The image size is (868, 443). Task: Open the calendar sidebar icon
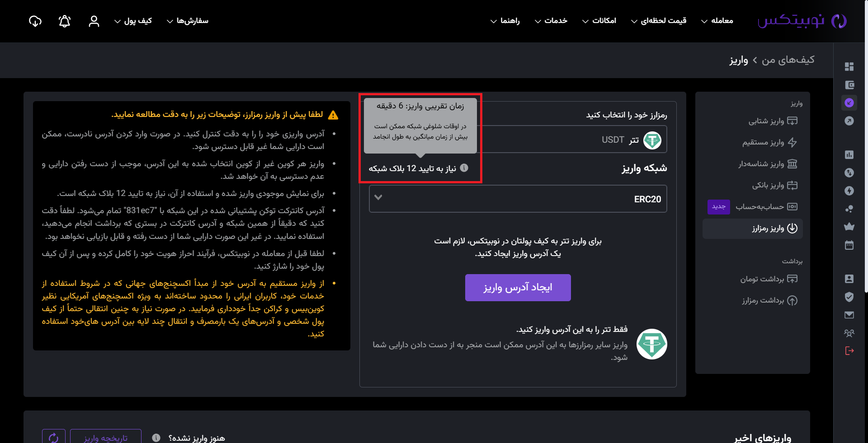[x=849, y=245]
